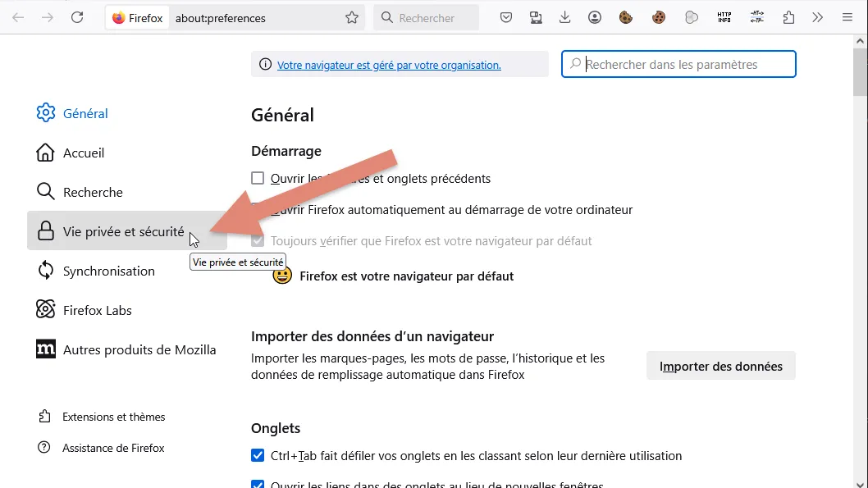Go back with the back arrow
The image size is (868, 488).
point(18,18)
